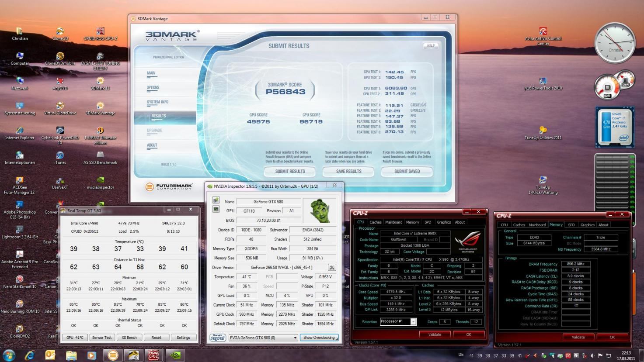This screenshot has width=644, height=362.
Task: Open Options section in 3DMark Vantage
Action: 153,88
